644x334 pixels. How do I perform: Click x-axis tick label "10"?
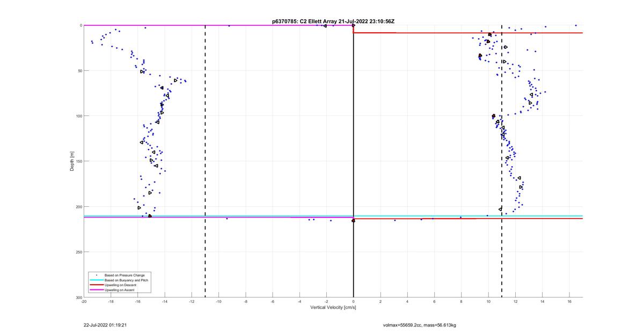coord(488,301)
